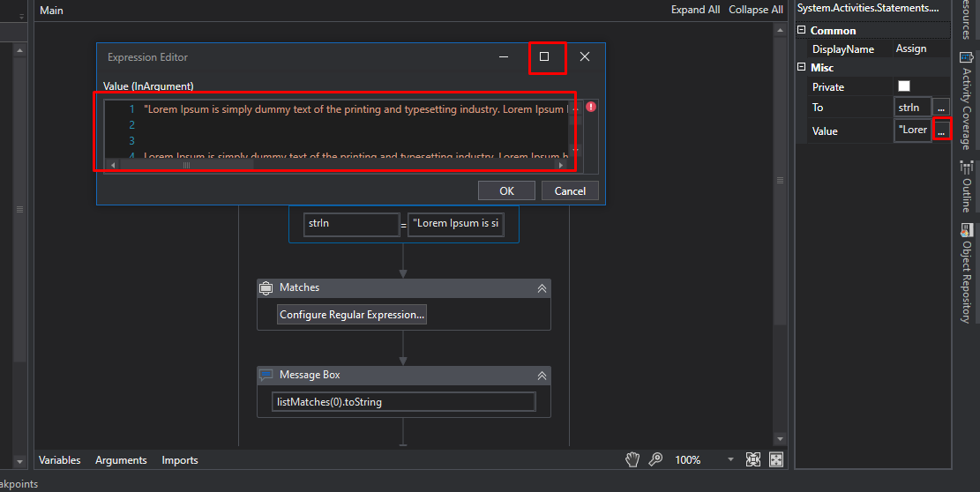The image size is (980, 492).
Task: Click Expand All in the designer
Action: (x=695, y=10)
